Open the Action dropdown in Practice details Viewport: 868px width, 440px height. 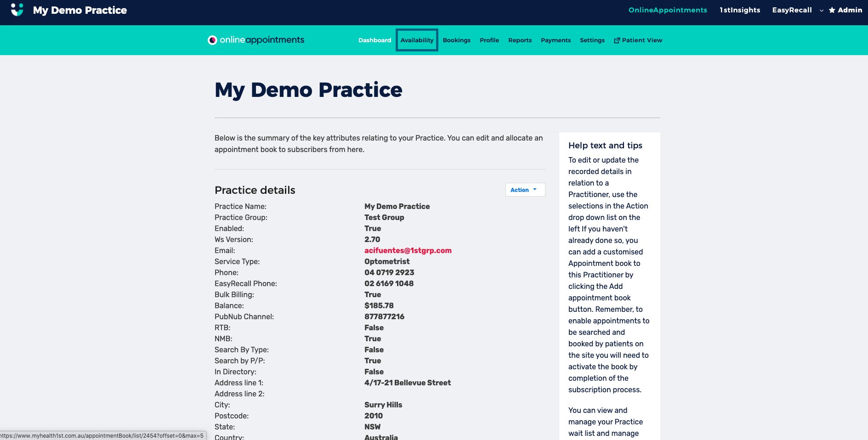525,190
